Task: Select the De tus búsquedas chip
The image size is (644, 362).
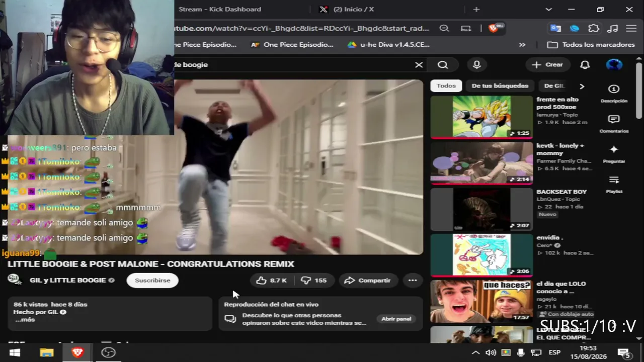Action: pos(500,86)
